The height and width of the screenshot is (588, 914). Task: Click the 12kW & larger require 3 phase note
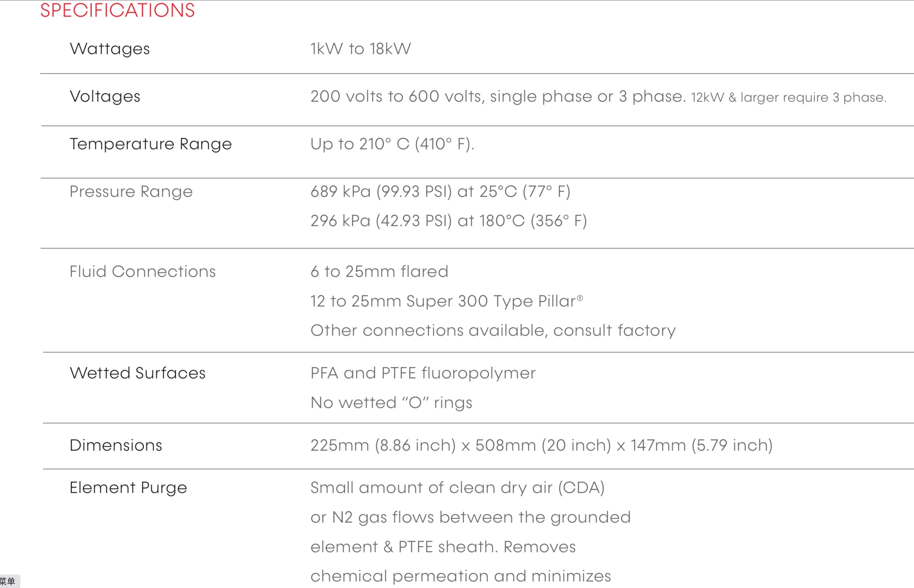pos(789,98)
